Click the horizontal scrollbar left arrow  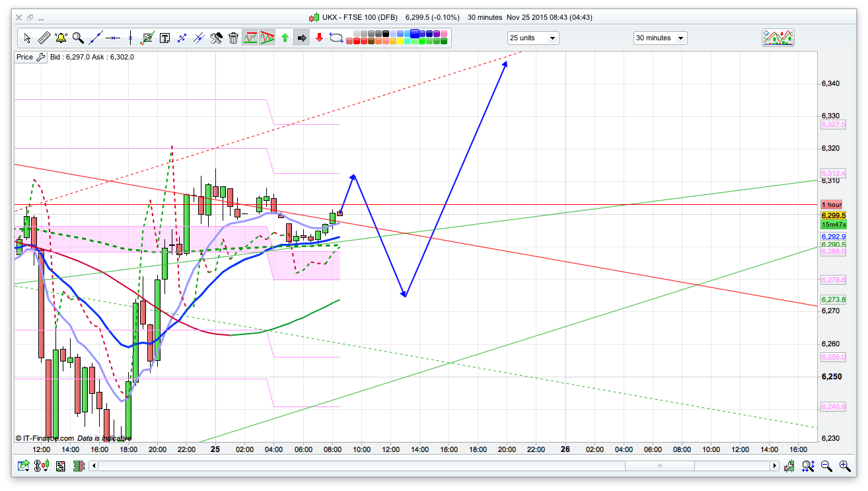(x=94, y=466)
